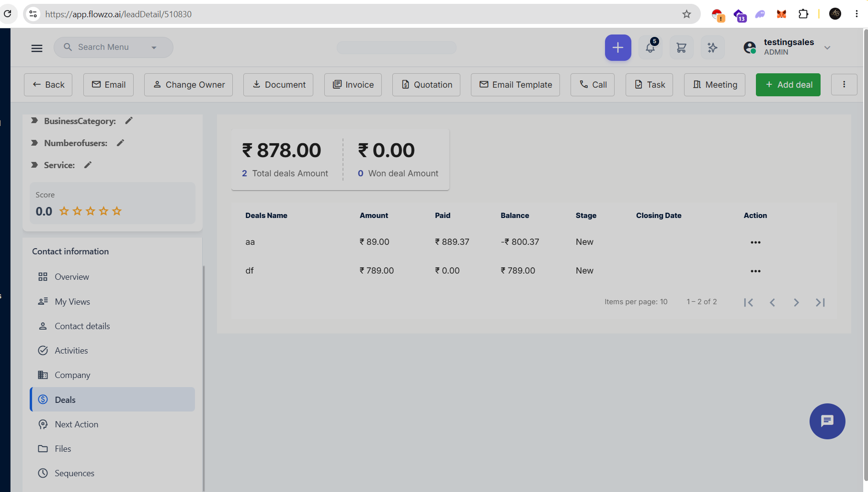The width and height of the screenshot is (868, 492).
Task: Open the My Views section
Action: [x=113, y=301]
